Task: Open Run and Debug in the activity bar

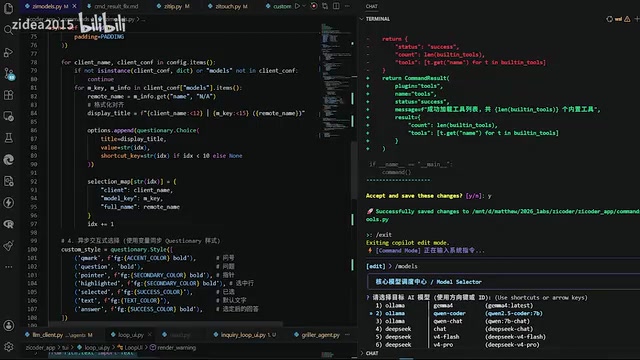Action: coord(9,52)
